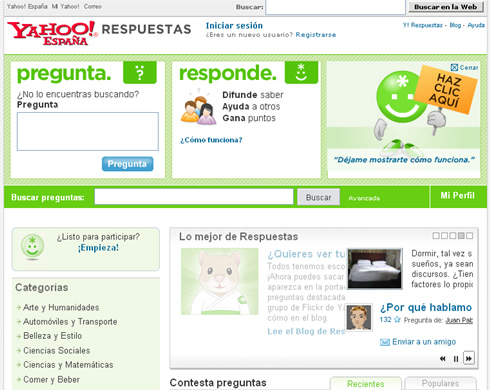The image size is (490, 390).
Task: Click the green smiley icon beside responde
Action: (x=301, y=72)
